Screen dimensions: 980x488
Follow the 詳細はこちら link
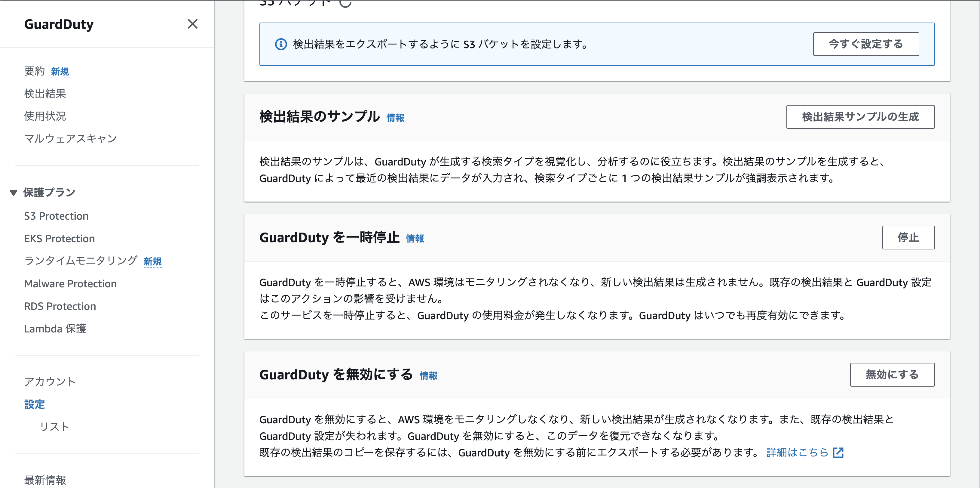(798, 452)
